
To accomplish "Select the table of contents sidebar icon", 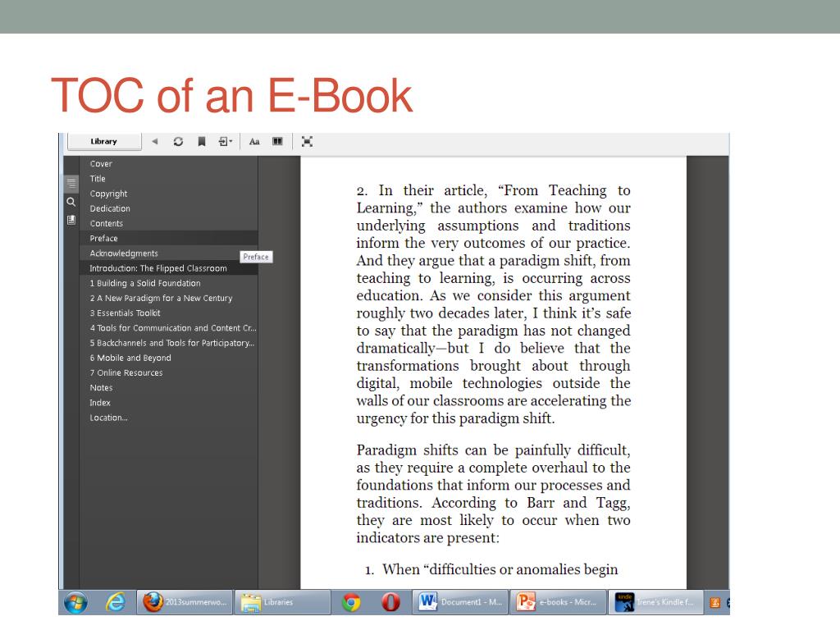I will 71,184.
